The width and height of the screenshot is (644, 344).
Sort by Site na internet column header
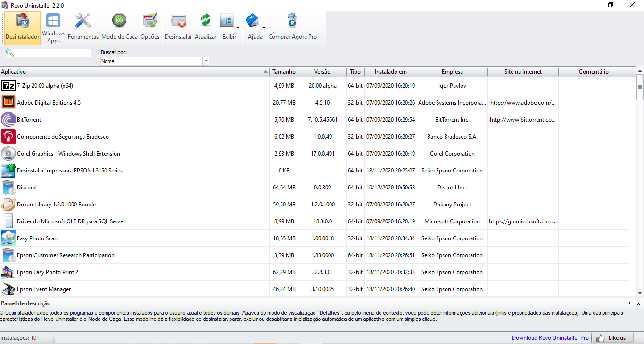pyautogui.click(x=523, y=72)
